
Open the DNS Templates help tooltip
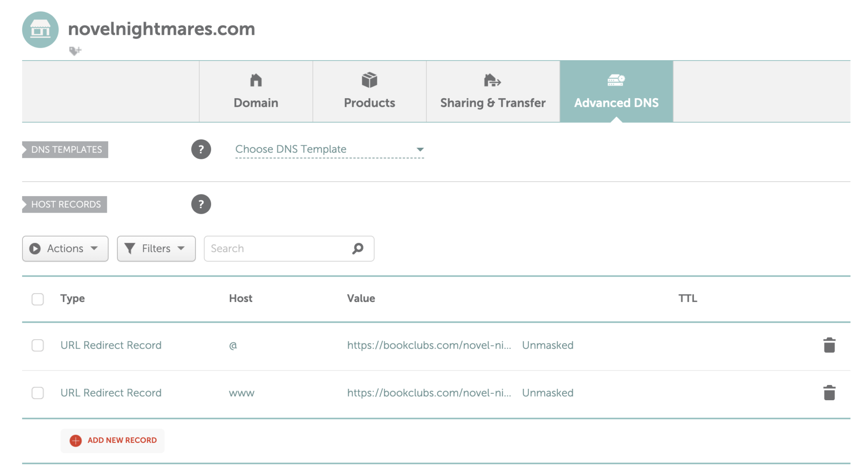(201, 149)
